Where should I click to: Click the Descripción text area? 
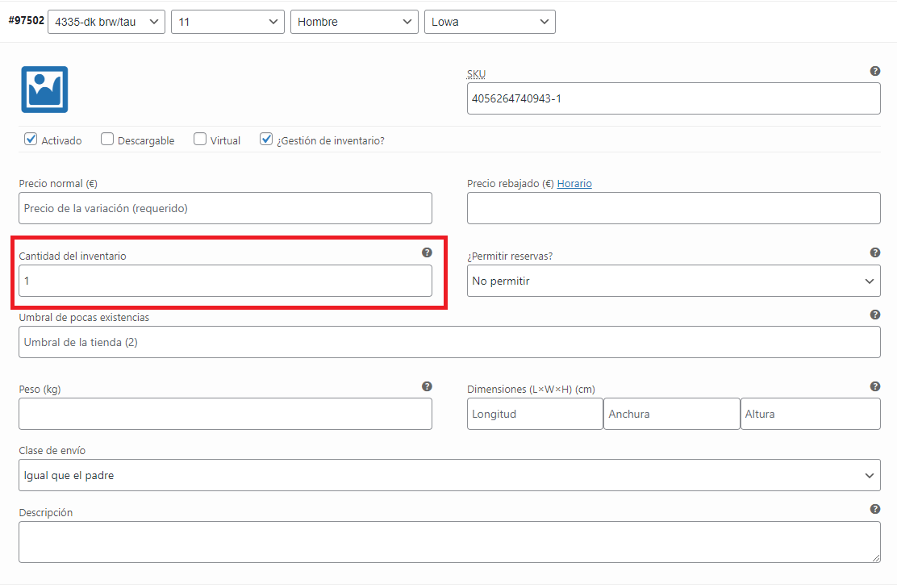click(449, 542)
